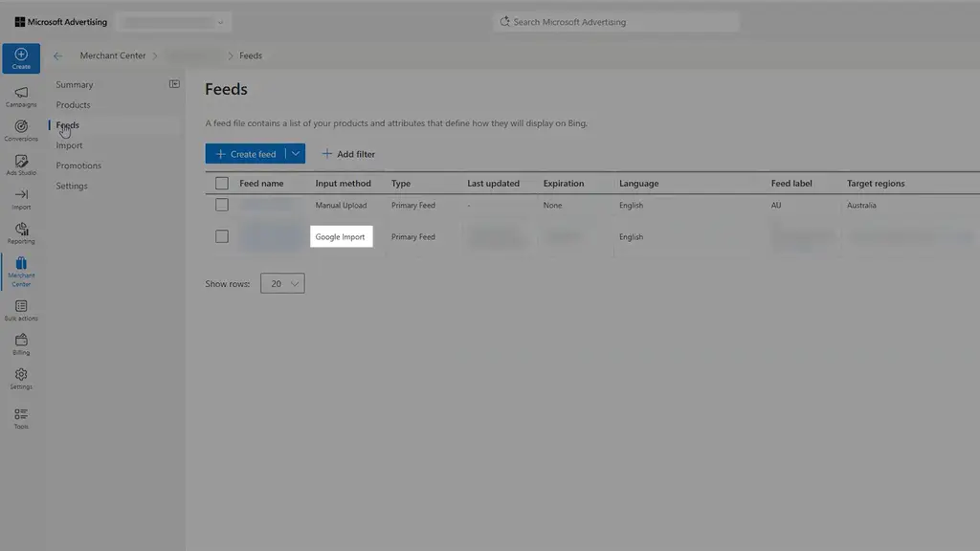Open Settings gear in the left rail
This screenshot has width=980, height=551.
[21, 379]
